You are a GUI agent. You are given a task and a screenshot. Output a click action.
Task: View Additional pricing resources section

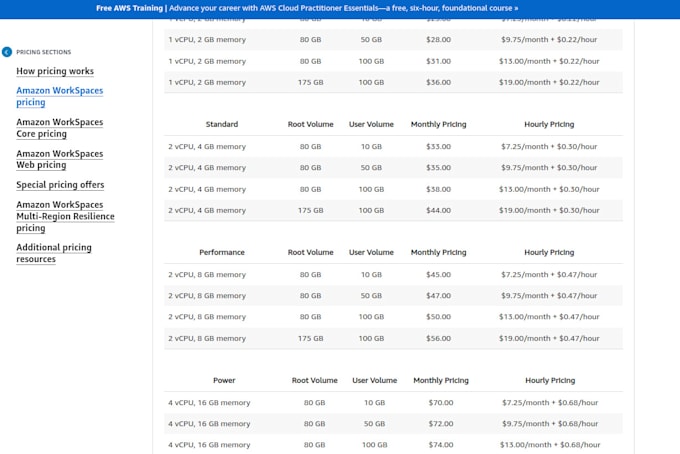(54, 253)
